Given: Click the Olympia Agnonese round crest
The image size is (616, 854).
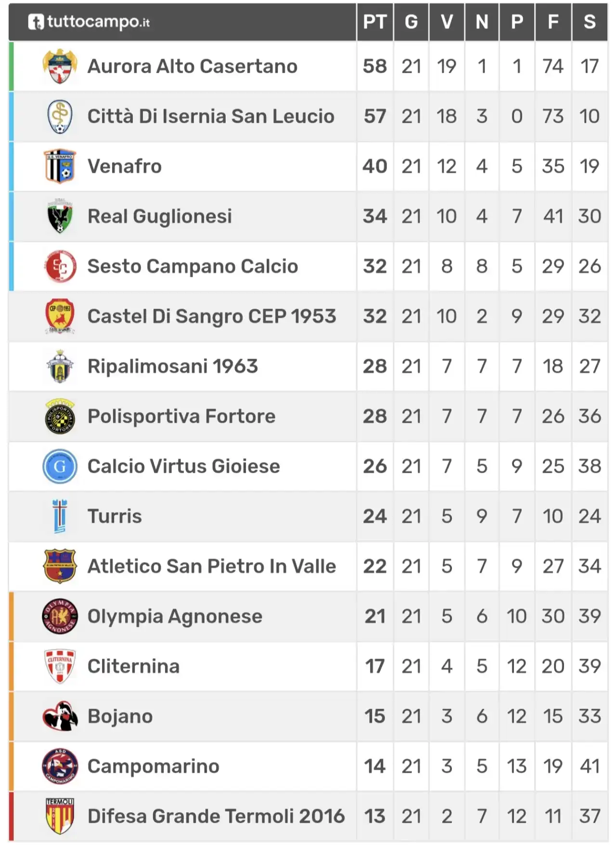Looking at the screenshot, I should pos(60,616).
